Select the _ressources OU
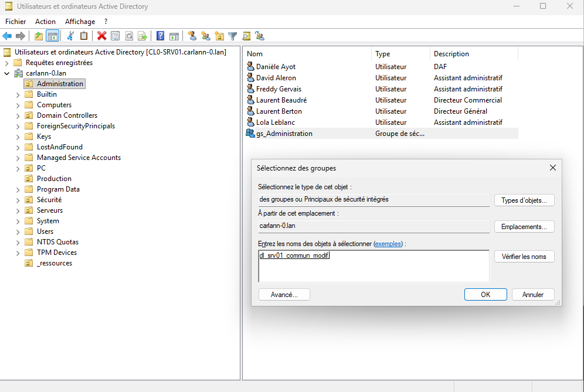The width and height of the screenshot is (584, 392). click(x=55, y=263)
